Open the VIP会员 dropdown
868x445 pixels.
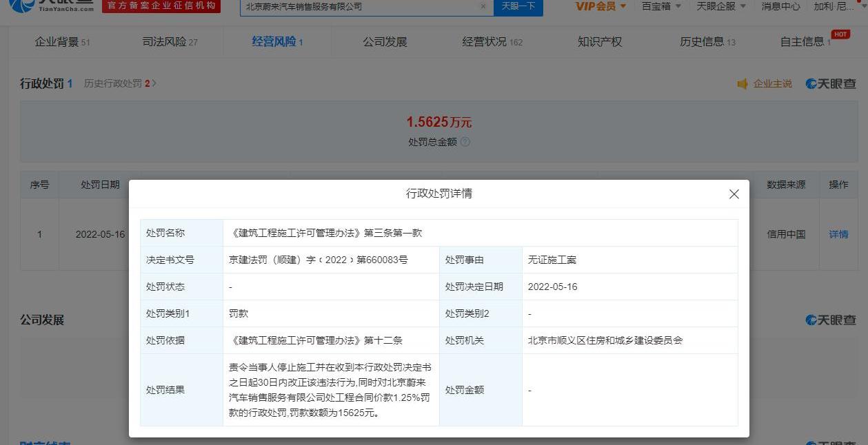[x=601, y=6]
